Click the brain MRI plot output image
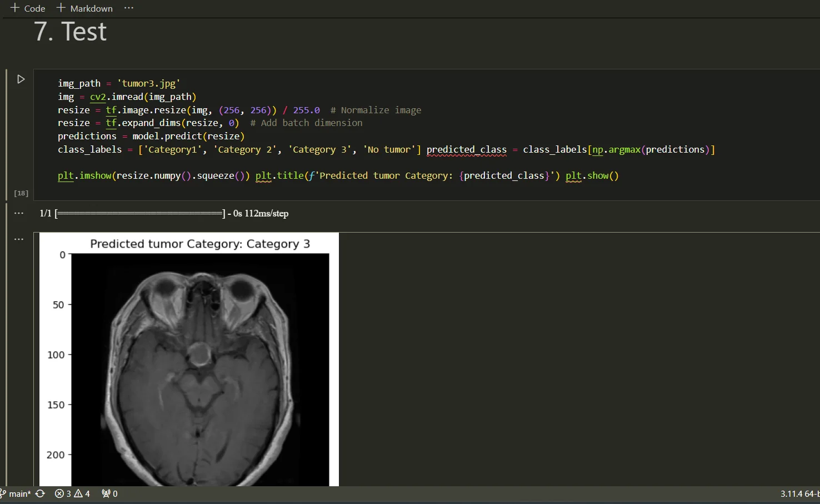This screenshot has height=504, width=820. click(x=189, y=360)
